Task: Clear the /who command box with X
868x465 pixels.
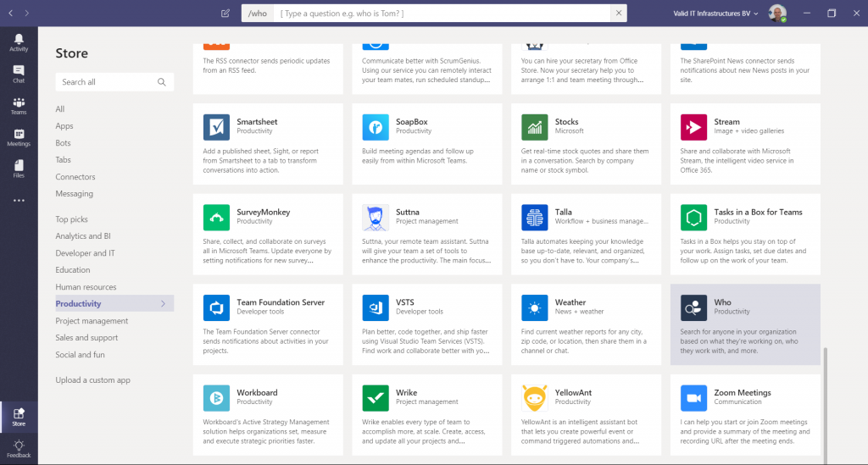Action: point(619,14)
